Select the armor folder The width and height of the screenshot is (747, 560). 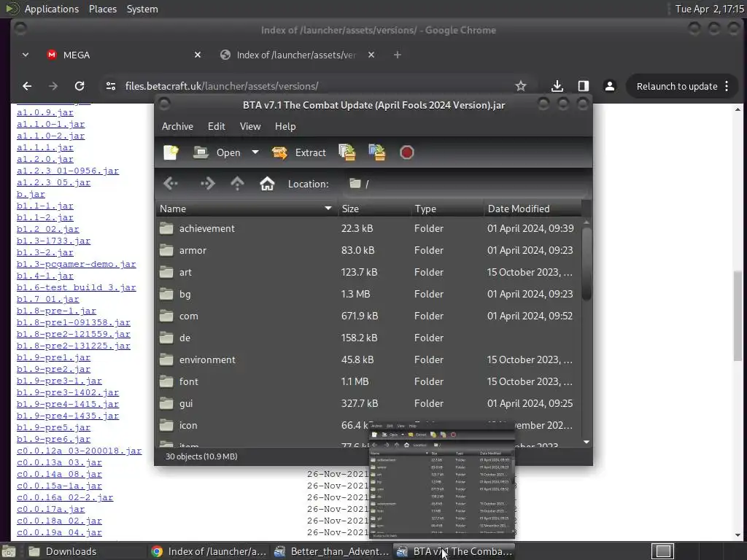point(368,251)
